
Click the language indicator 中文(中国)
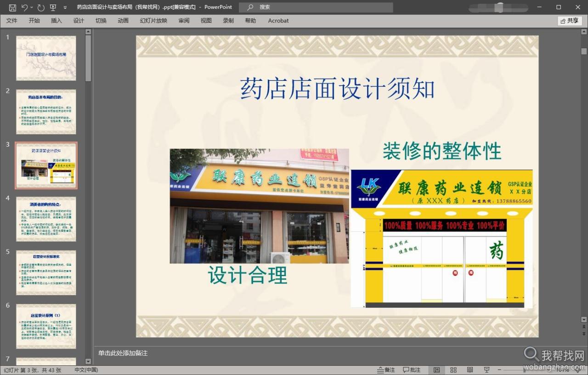(86, 370)
